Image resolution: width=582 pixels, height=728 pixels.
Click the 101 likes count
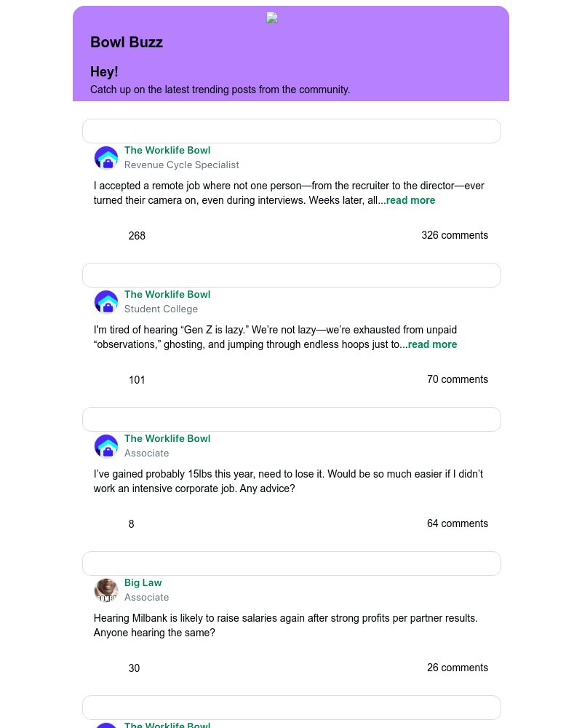pos(137,381)
